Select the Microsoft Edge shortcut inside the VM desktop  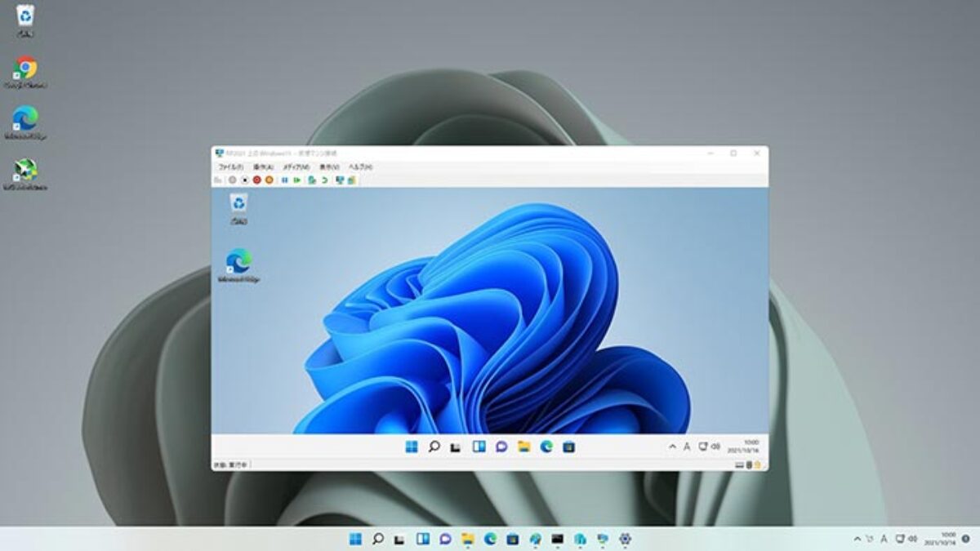coord(238,265)
